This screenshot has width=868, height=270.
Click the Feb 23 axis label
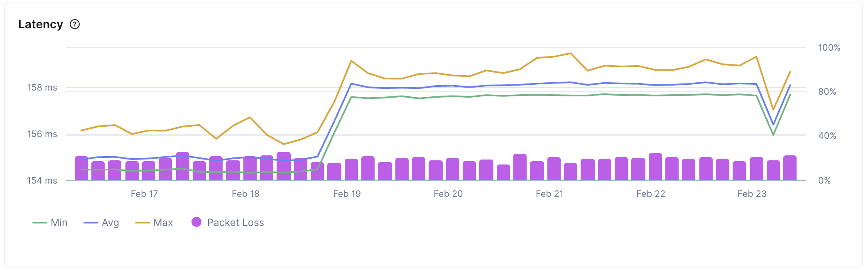click(752, 194)
